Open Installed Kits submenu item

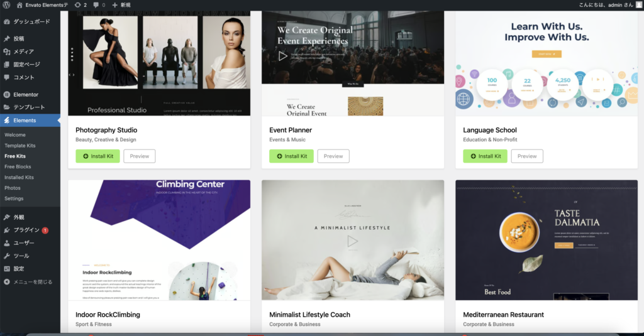(19, 177)
